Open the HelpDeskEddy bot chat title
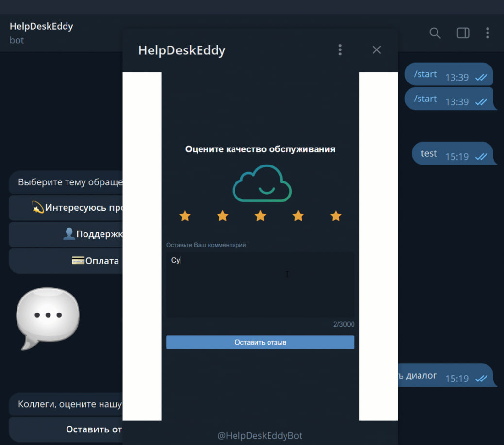The image size is (504, 445). point(41,26)
